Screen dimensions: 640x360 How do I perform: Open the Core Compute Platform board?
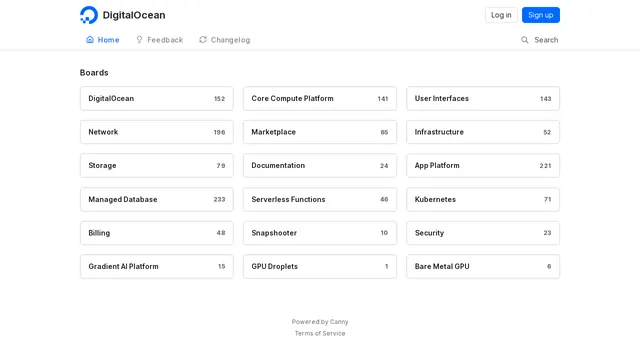point(320,98)
